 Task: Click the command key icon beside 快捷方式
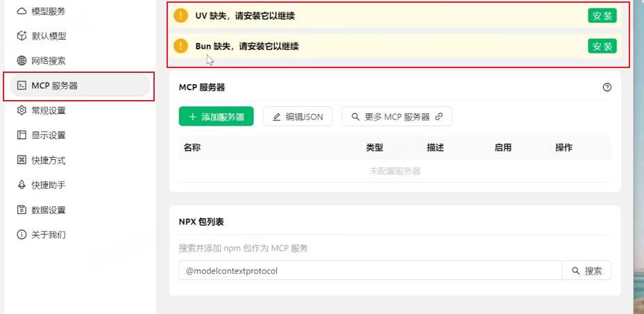22,160
